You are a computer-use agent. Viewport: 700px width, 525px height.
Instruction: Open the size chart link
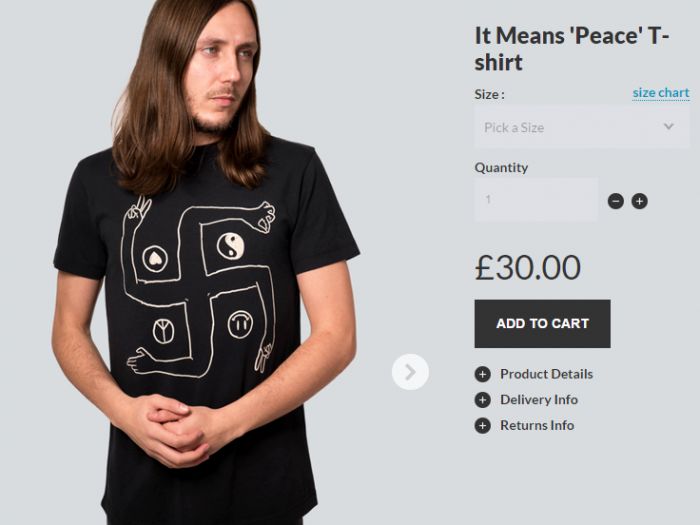660,93
